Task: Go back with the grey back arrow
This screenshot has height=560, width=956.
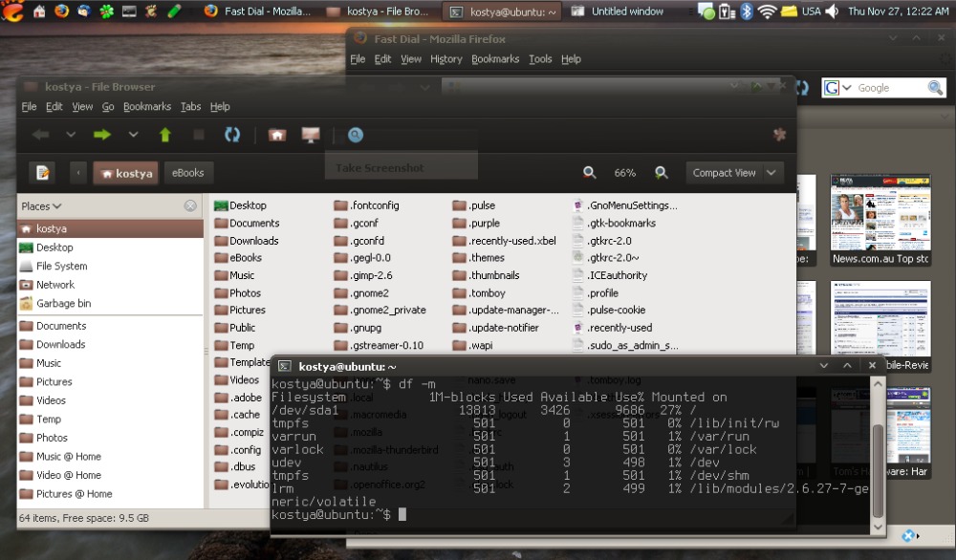Action: click(x=41, y=135)
